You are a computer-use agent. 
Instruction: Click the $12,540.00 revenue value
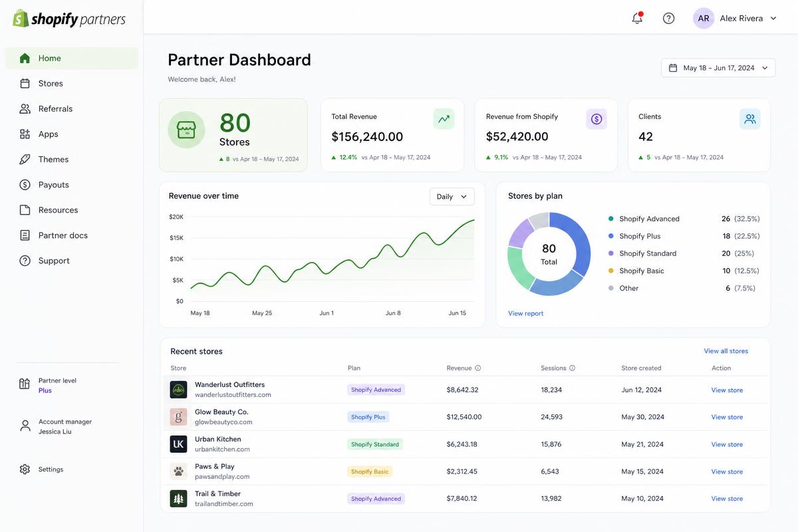point(464,417)
